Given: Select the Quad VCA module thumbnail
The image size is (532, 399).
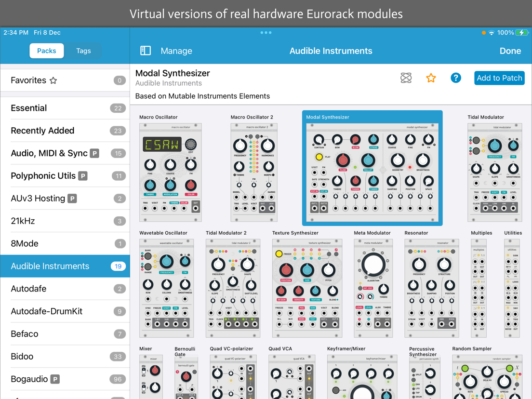Looking at the screenshot, I should coord(292,377).
